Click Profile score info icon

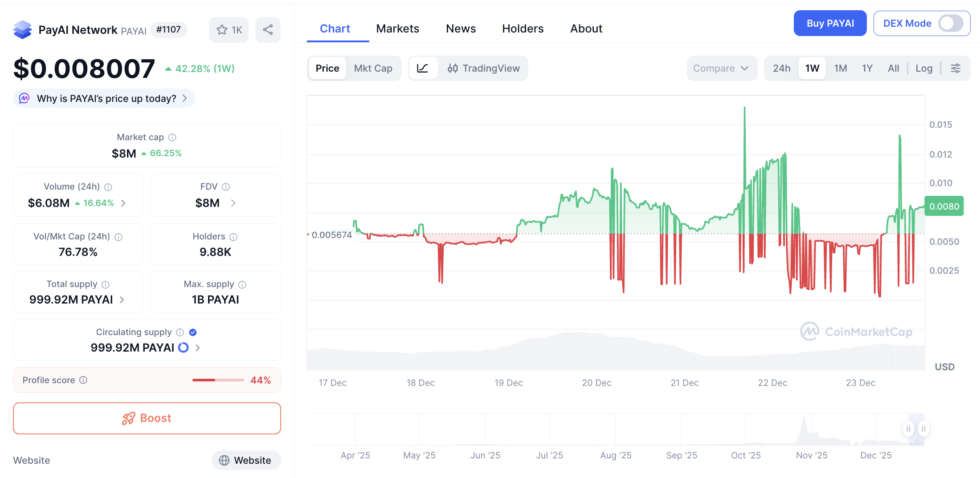coord(83,380)
